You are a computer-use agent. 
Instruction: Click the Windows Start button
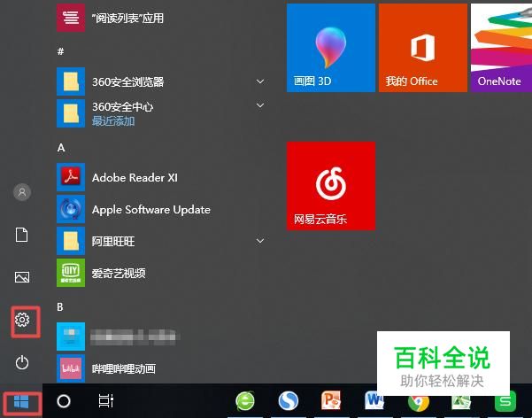[21, 402]
